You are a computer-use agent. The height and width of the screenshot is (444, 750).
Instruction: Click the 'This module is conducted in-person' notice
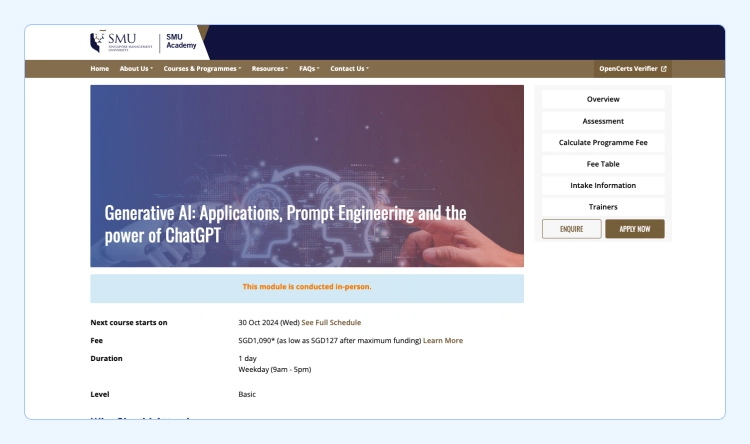click(307, 289)
